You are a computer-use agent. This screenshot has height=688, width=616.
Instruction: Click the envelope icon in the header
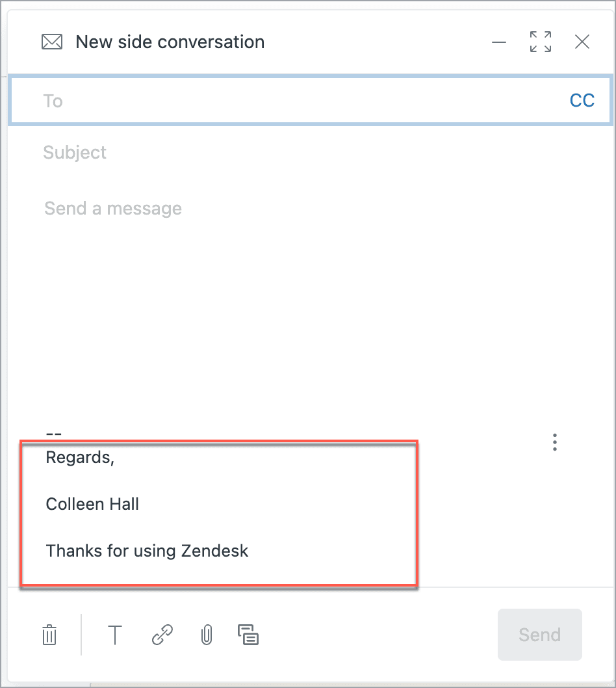[x=51, y=42]
